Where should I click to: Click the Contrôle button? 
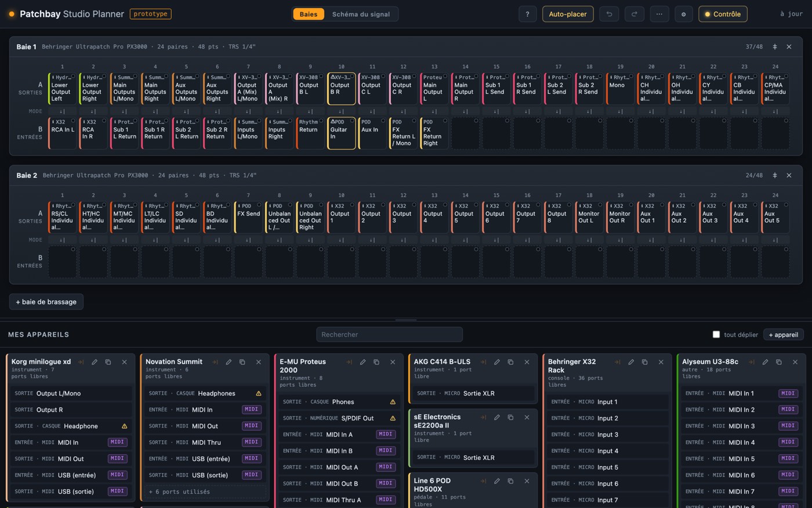(x=723, y=14)
